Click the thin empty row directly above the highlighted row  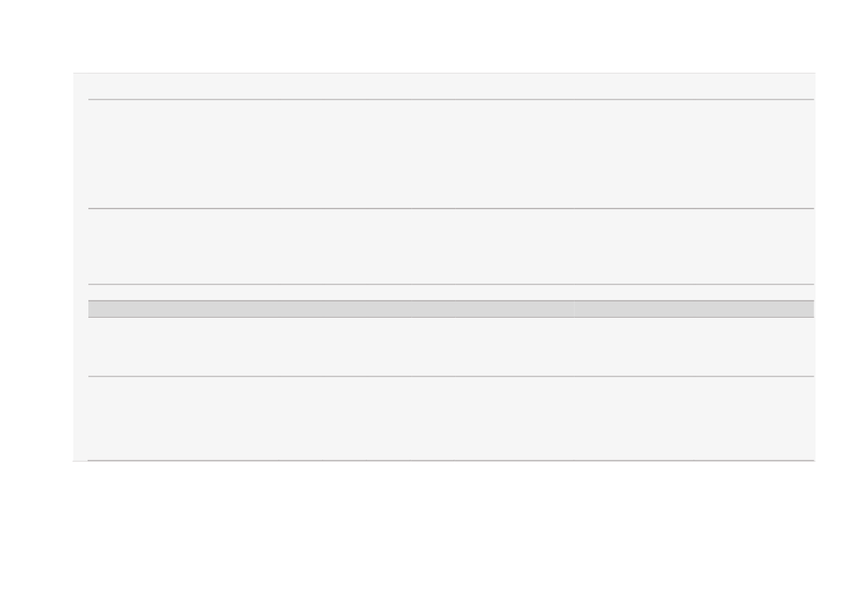pos(451,293)
